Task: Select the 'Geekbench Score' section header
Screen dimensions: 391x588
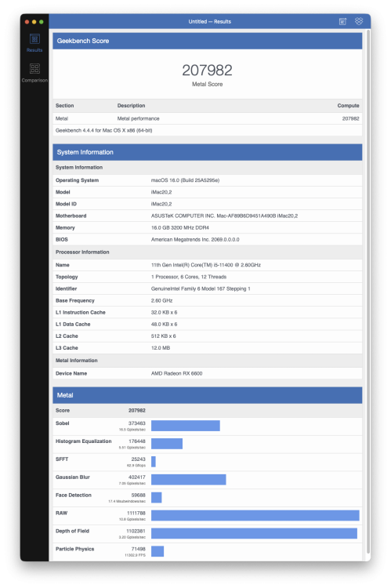Action: point(208,41)
